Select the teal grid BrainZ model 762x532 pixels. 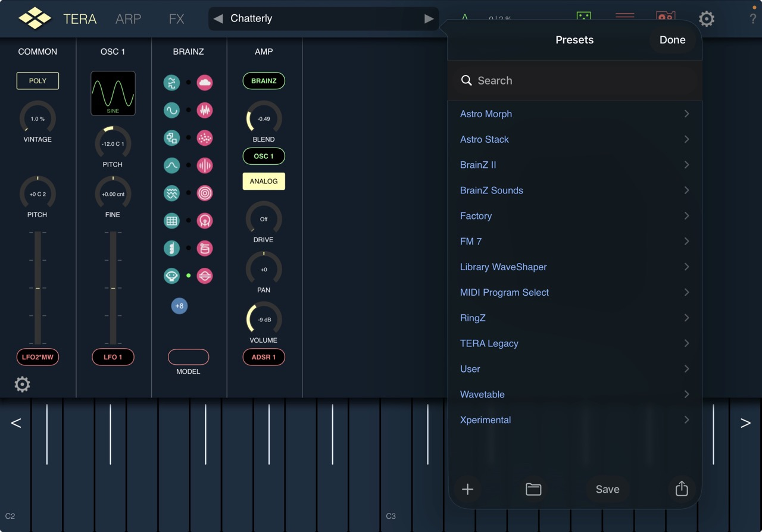[x=171, y=221]
